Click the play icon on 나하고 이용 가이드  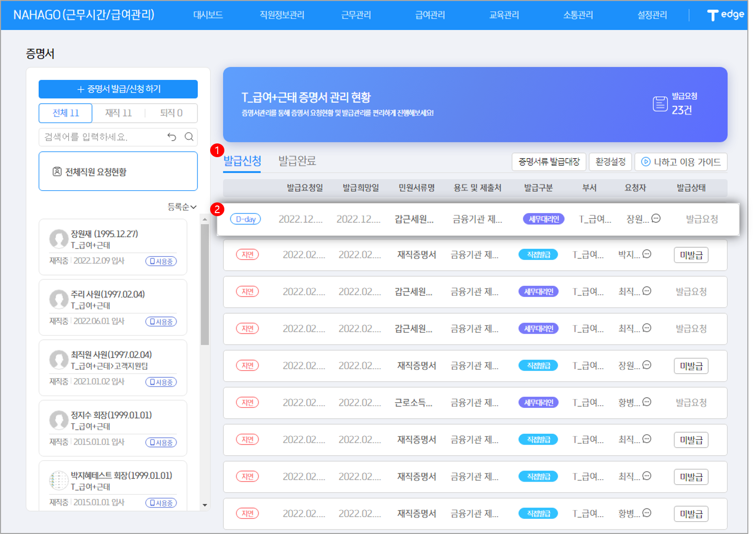(646, 162)
